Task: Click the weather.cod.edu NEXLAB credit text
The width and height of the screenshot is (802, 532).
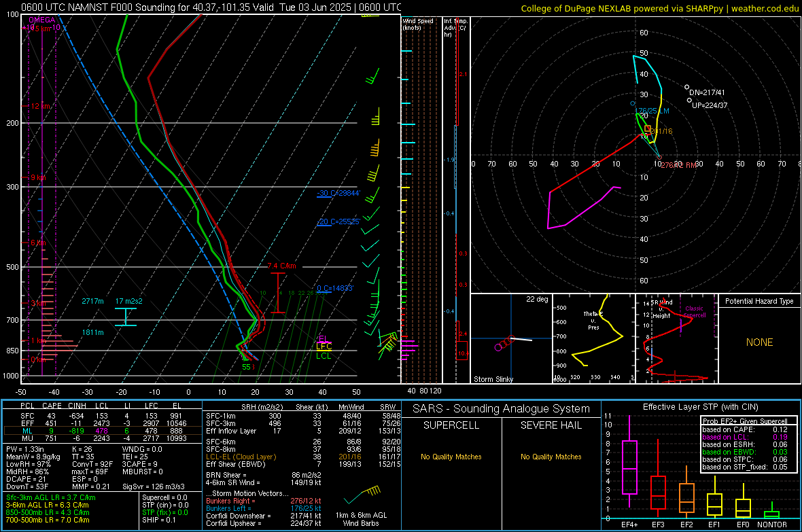Action: [x=659, y=8]
